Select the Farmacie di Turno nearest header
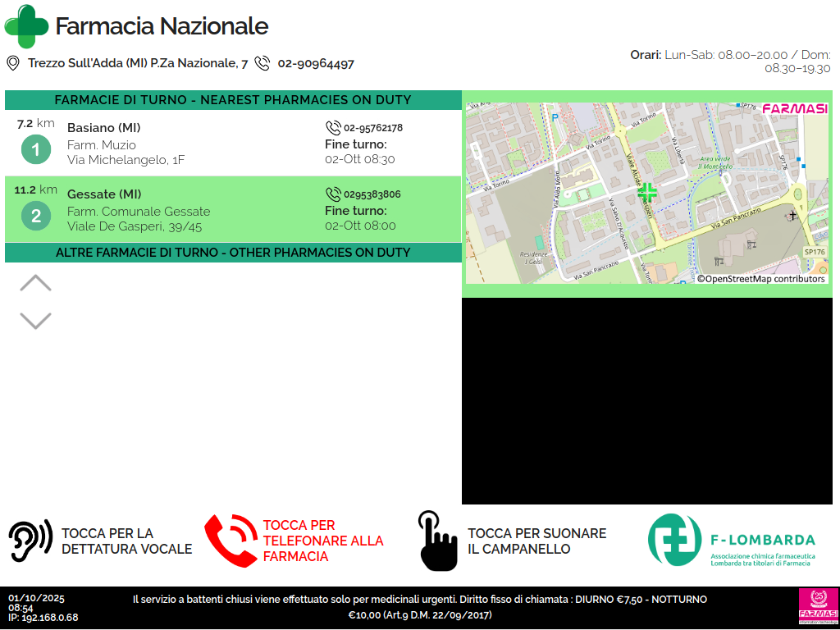 (233, 100)
